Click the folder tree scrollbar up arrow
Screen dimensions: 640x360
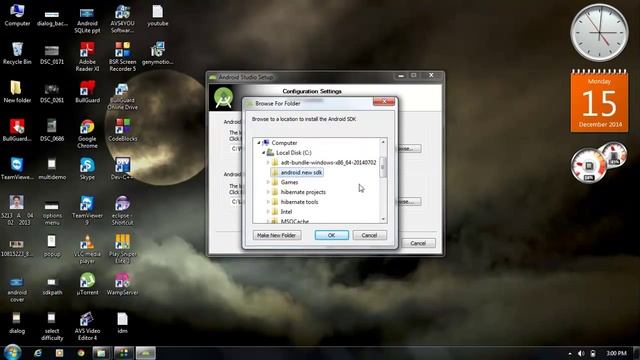tap(383, 142)
